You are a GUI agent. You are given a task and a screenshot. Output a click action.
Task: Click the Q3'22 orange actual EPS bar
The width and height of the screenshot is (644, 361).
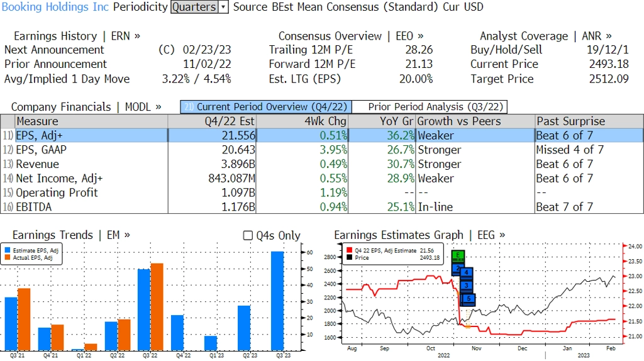point(157,307)
